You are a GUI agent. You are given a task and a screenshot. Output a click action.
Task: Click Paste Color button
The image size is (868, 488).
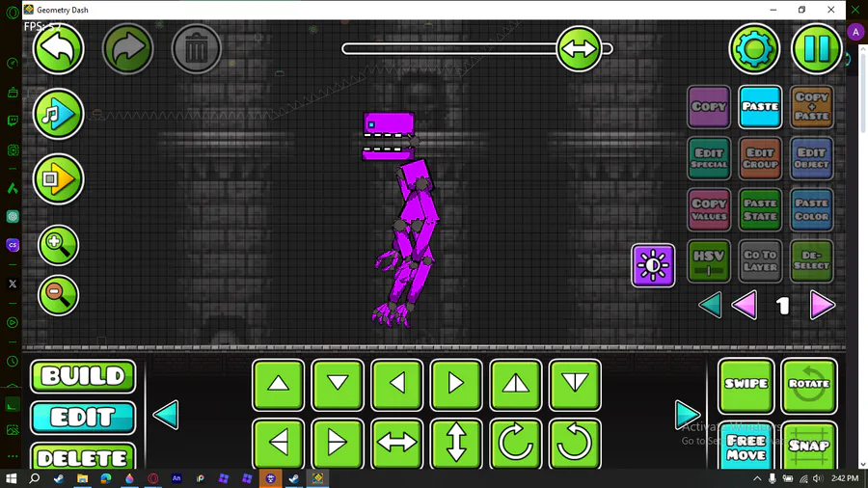pos(811,209)
